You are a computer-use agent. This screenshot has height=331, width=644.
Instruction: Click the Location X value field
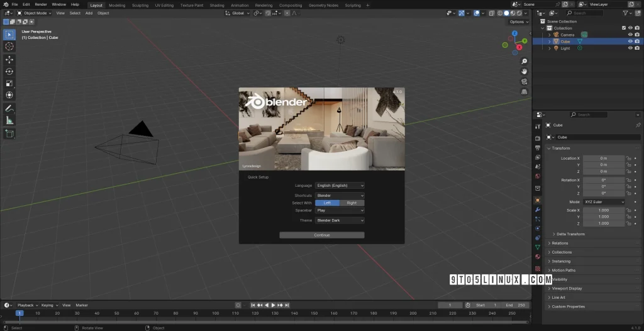pyautogui.click(x=604, y=159)
